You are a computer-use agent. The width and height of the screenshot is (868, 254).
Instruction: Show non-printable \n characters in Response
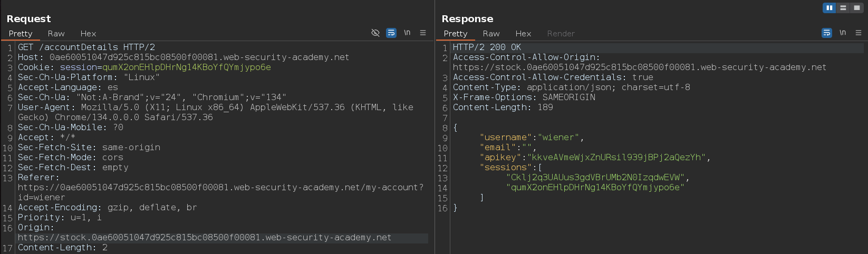point(843,33)
